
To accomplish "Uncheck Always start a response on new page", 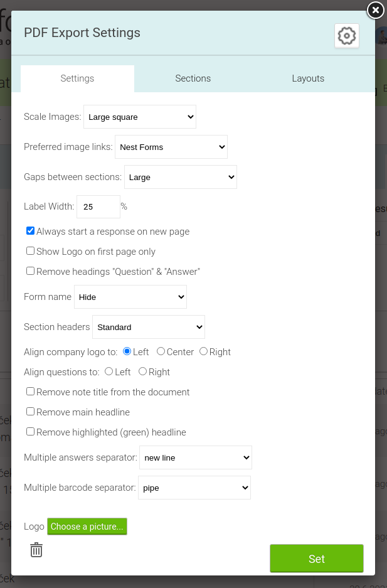I will 30,231.
